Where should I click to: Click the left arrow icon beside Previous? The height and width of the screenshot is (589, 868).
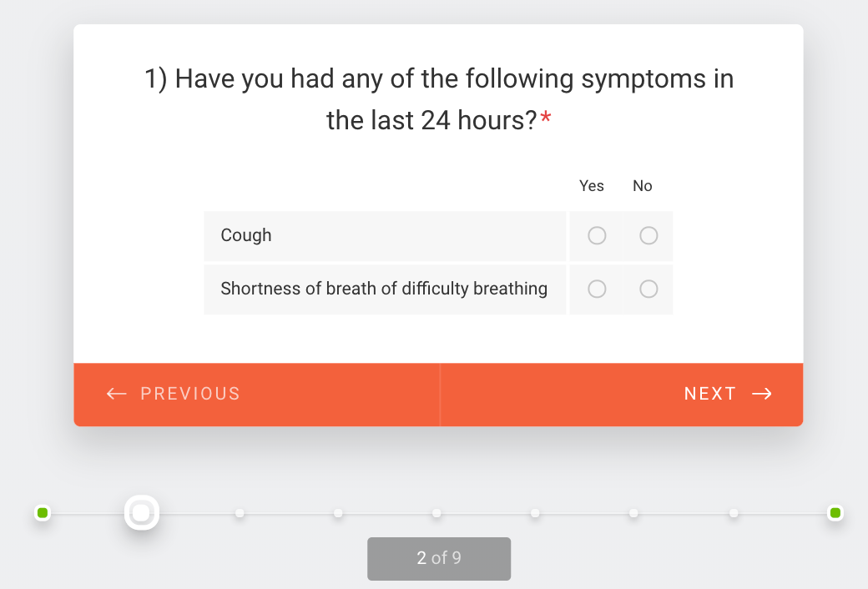click(117, 394)
